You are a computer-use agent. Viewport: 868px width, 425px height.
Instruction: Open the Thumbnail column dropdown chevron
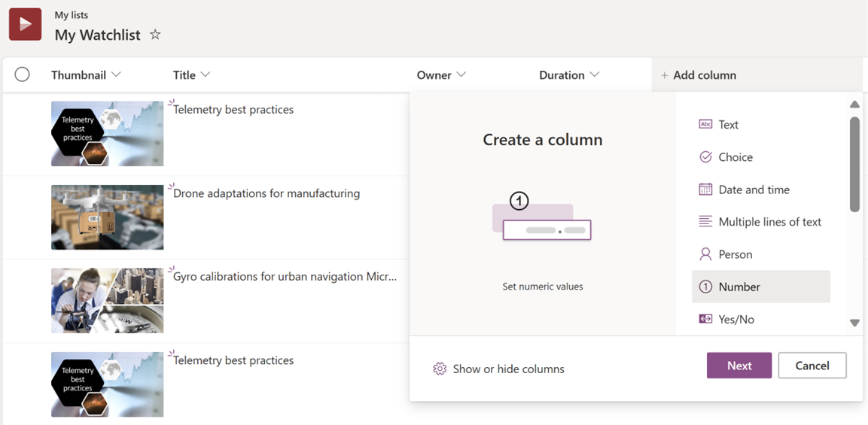[x=116, y=74]
